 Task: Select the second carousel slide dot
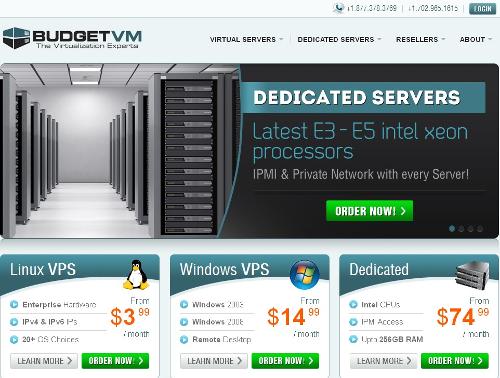coord(461,229)
